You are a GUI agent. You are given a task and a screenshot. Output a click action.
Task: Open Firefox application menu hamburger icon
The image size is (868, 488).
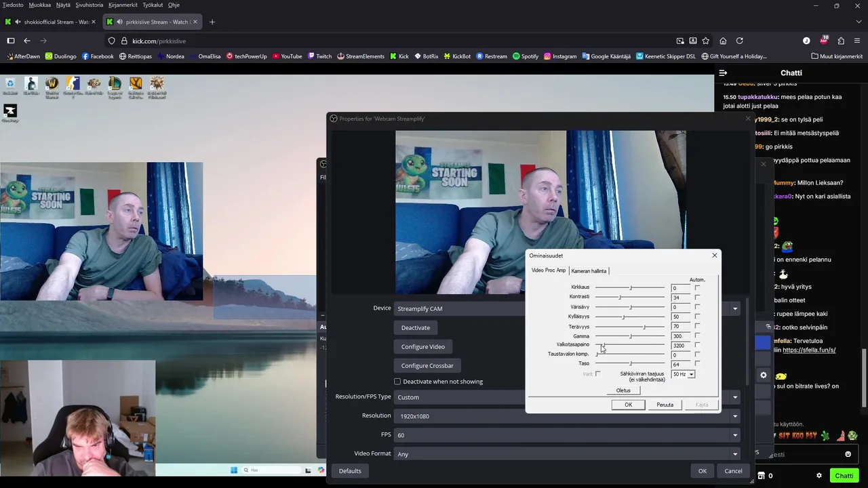pyautogui.click(x=858, y=41)
